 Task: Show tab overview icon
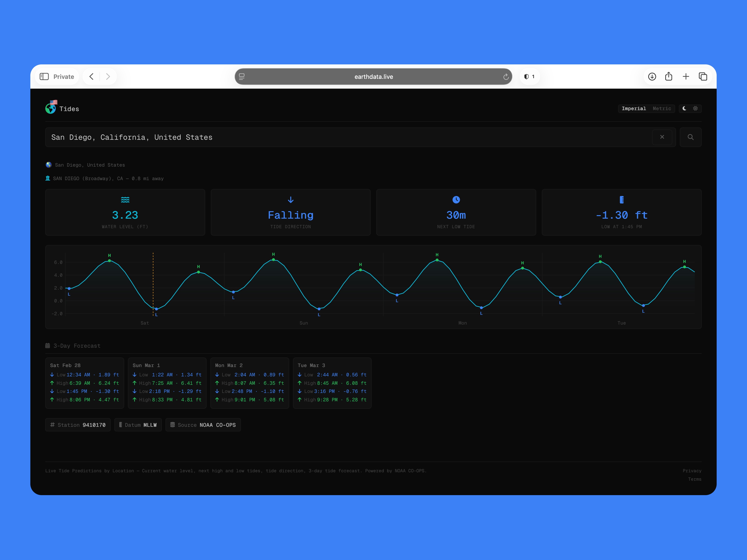point(703,77)
